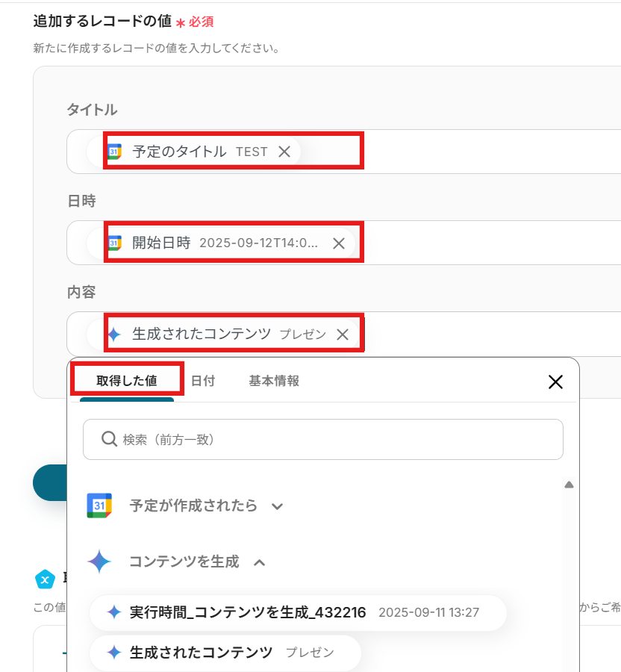
Task: Click the 開始日時 2025-09-12T14:0... chip text
Action: point(225,243)
